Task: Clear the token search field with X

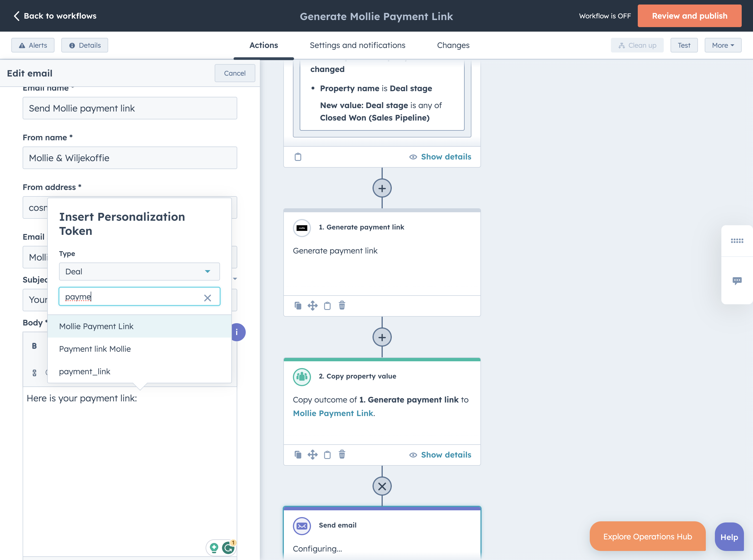Action: (207, 297)
